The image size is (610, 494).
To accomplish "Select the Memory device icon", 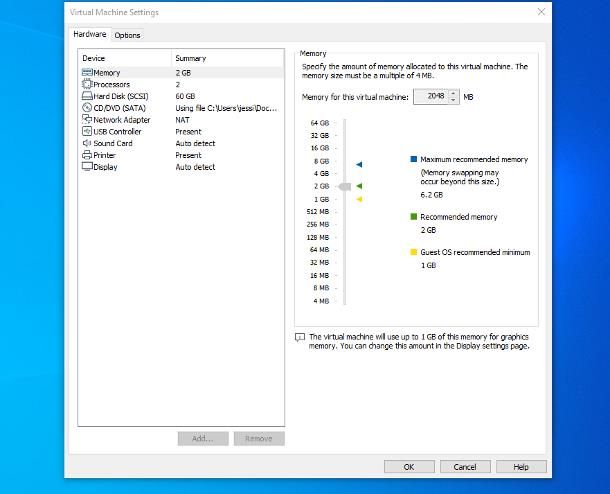I will tap(87, 72).
